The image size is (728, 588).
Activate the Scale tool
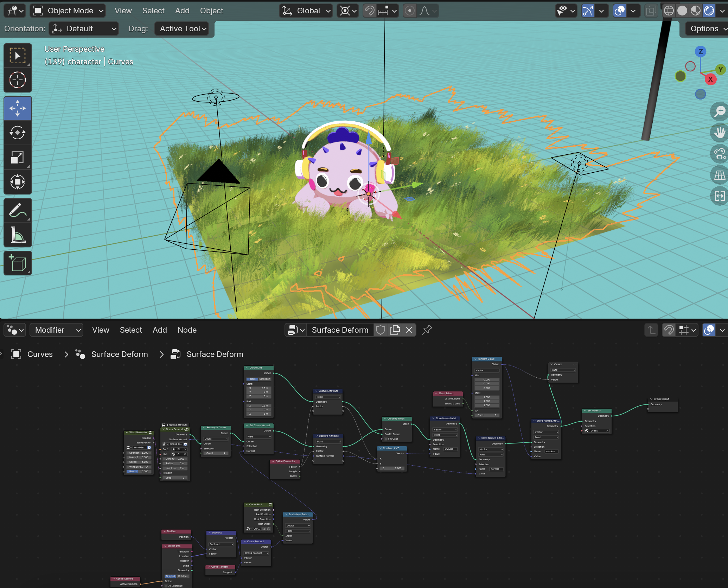pos(17,157)
